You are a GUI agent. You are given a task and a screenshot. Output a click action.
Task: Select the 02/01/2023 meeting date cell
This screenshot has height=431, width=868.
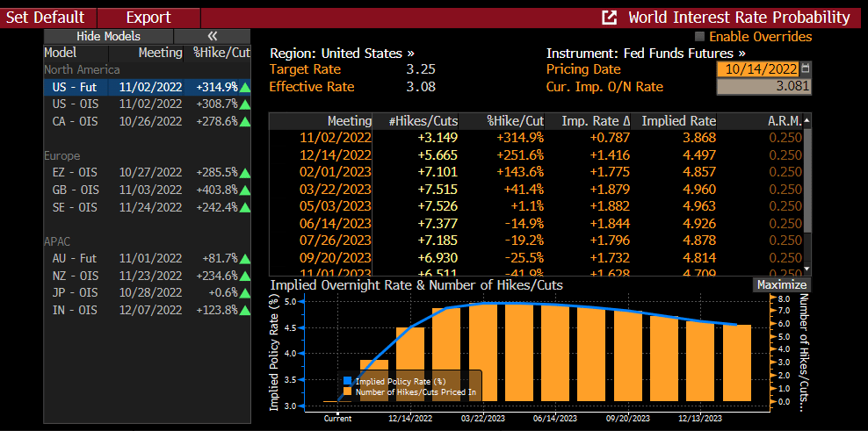pyautogui.click(x=336, y=172)
